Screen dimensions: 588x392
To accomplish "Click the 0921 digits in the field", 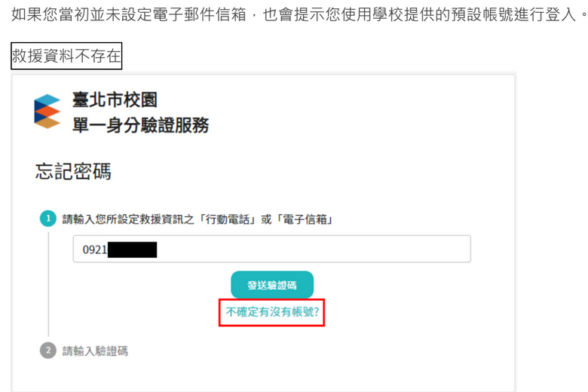I will click(x=95, y=250).
